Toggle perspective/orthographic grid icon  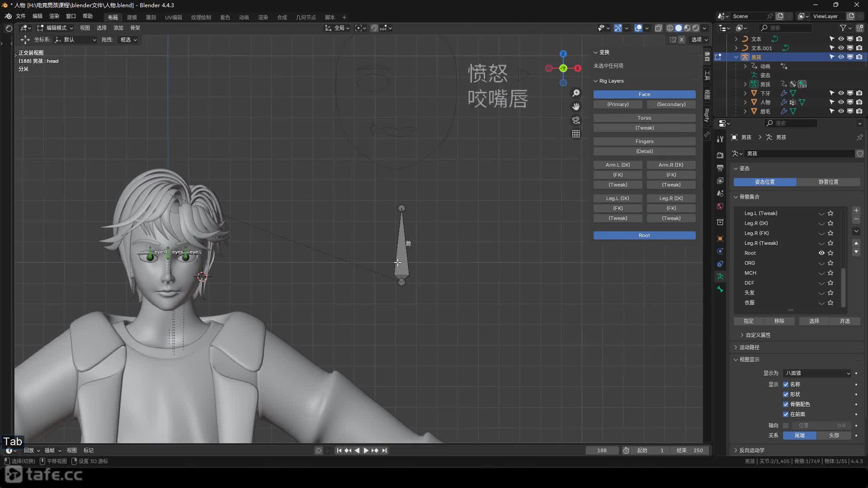point(576,134)
